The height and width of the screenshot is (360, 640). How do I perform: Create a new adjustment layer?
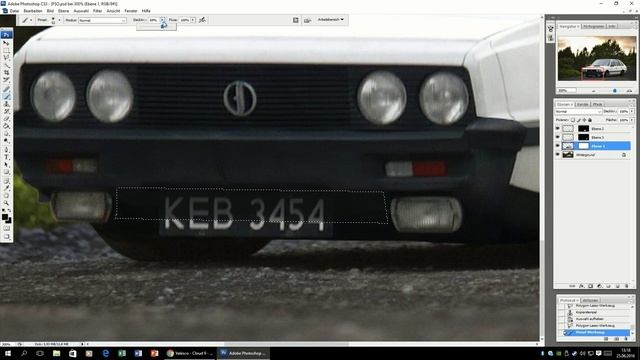600,286
